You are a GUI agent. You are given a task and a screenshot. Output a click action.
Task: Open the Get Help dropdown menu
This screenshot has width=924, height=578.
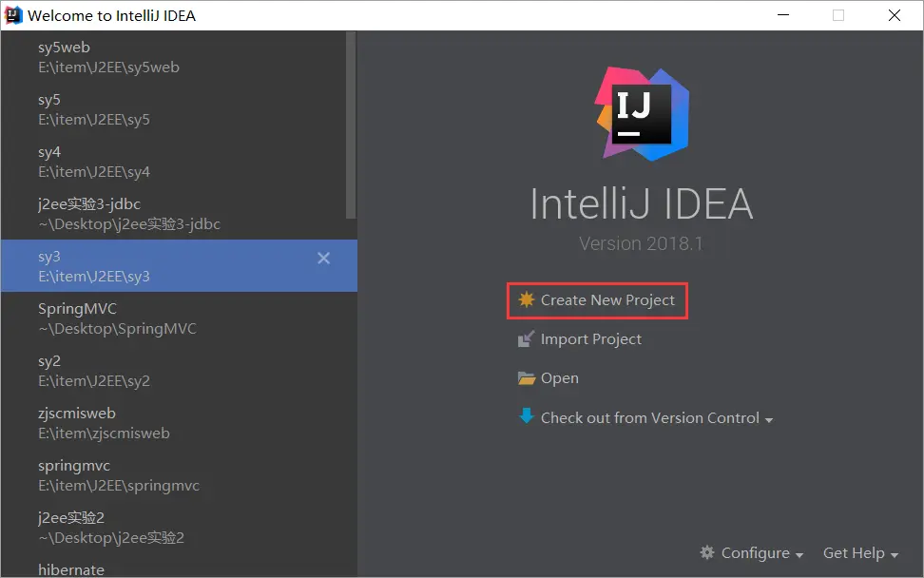[x=860, y=552]
